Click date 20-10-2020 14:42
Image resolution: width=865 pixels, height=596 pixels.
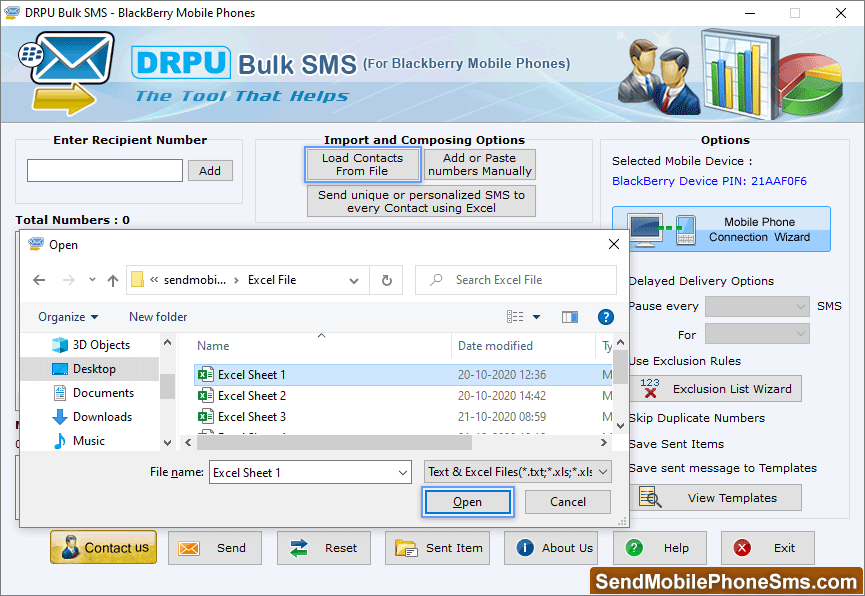pyautogui.click(x=501, y=396)
